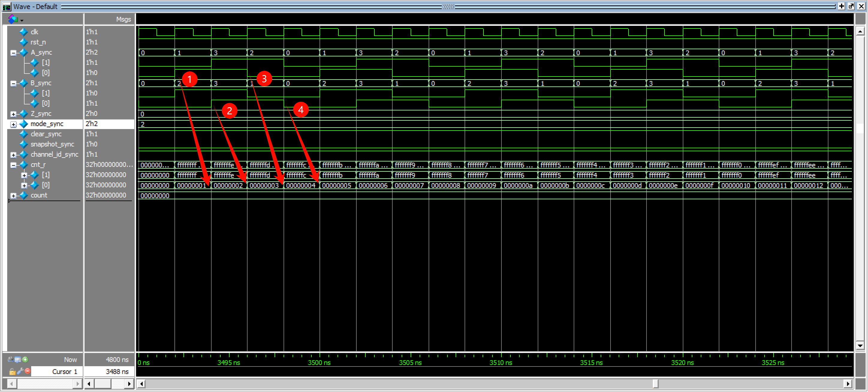
Task: Collapse the A_sync signal group
Action: point(13,53)
